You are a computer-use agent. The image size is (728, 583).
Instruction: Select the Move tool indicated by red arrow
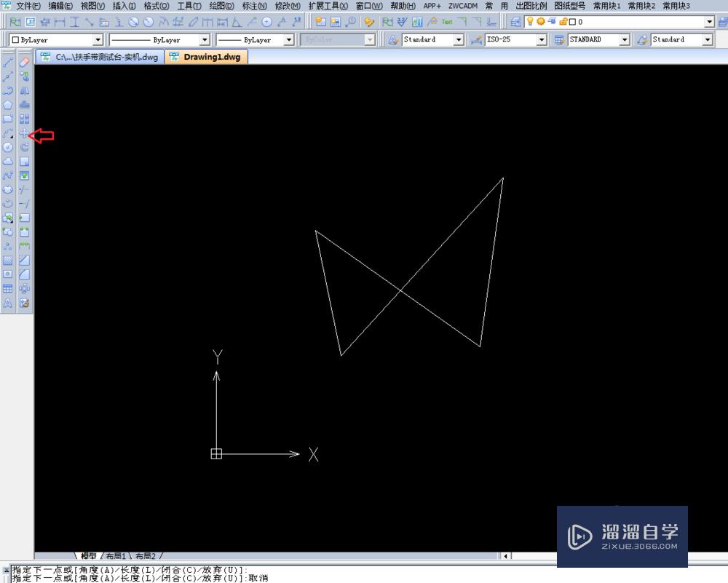[24, 132]
